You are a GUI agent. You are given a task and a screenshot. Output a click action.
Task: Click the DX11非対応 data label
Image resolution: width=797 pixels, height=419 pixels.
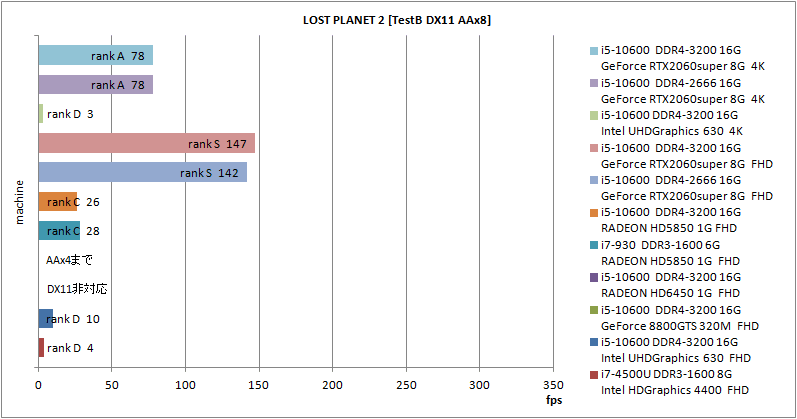[x=77, y=289]
